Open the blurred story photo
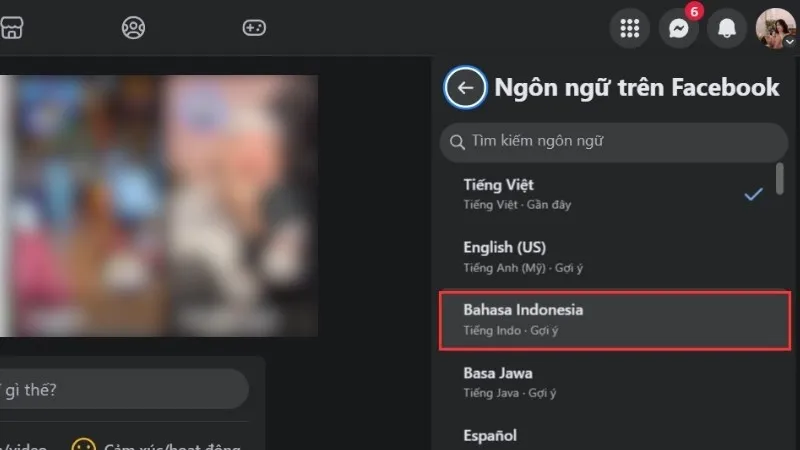The width and height of the screenshot is (800, 450). coord(159,206)
